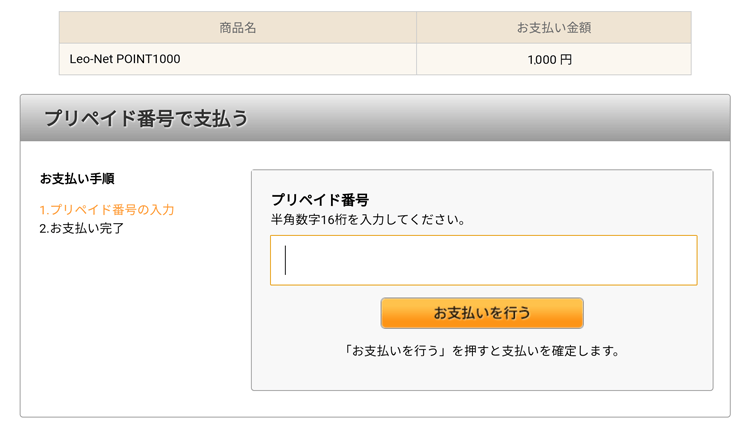Click the payment confirmation note text
This screenshot has width=750, height=422.
click(x=482, y=351)
